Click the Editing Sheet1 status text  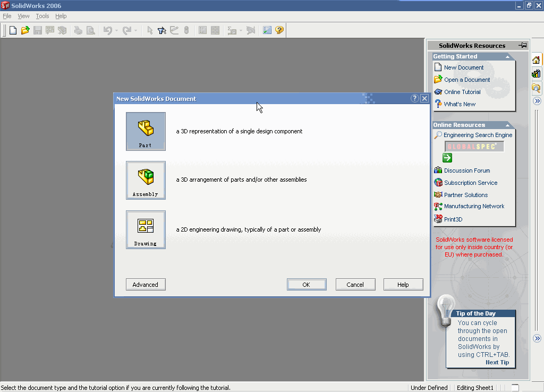(x=475, y=388)
